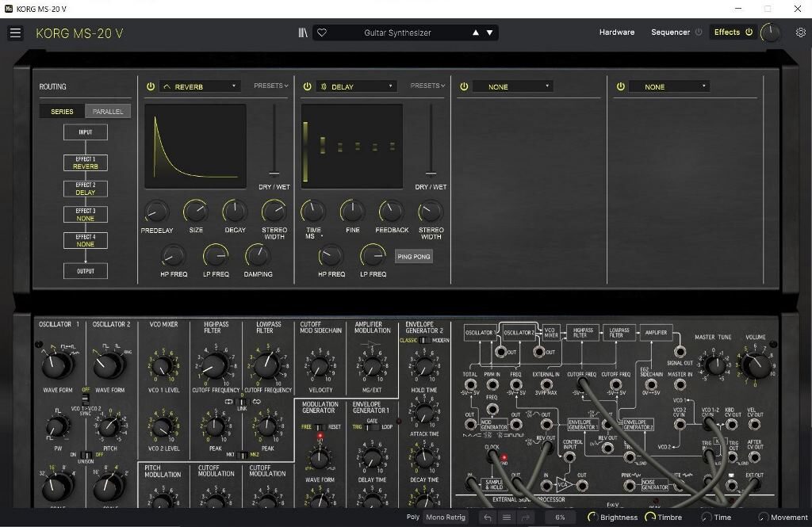Click Oscillator 1 WAVE FORM knob
Screen dimensions: 812x527
[x=56, y=365]
